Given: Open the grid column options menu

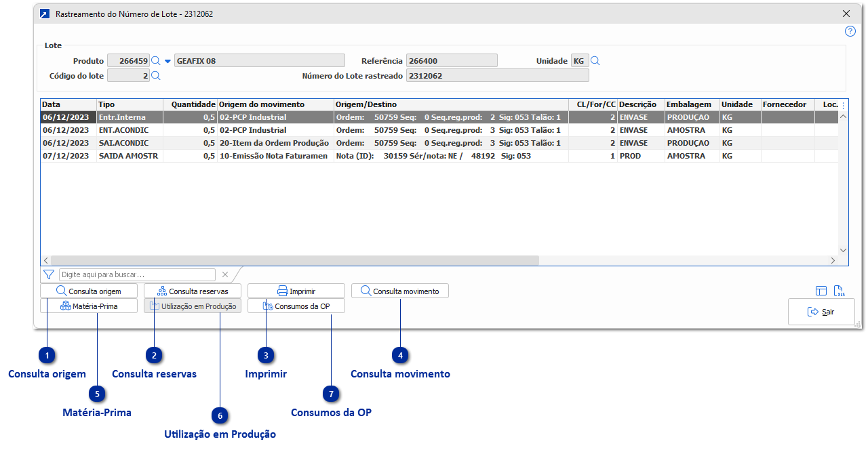Looking at the screenshot, I should (843, 105).
